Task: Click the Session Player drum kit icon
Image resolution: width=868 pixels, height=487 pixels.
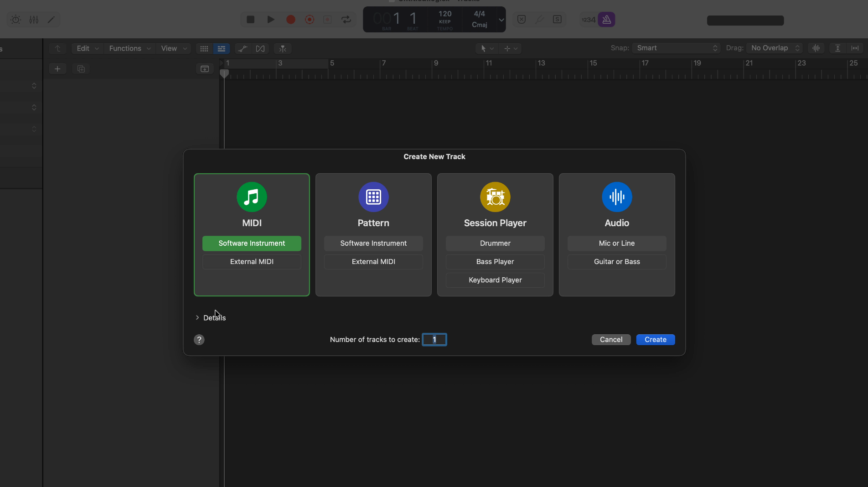Action: pos(495,197)
